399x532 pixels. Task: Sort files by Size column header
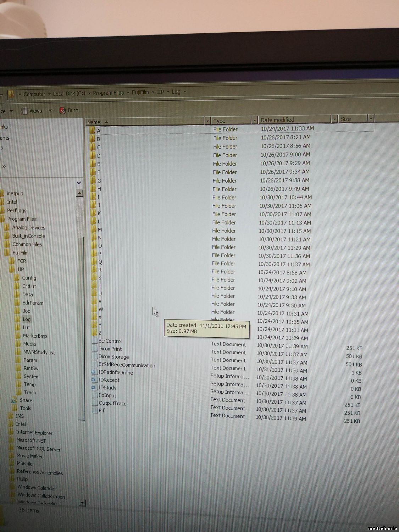351,119
